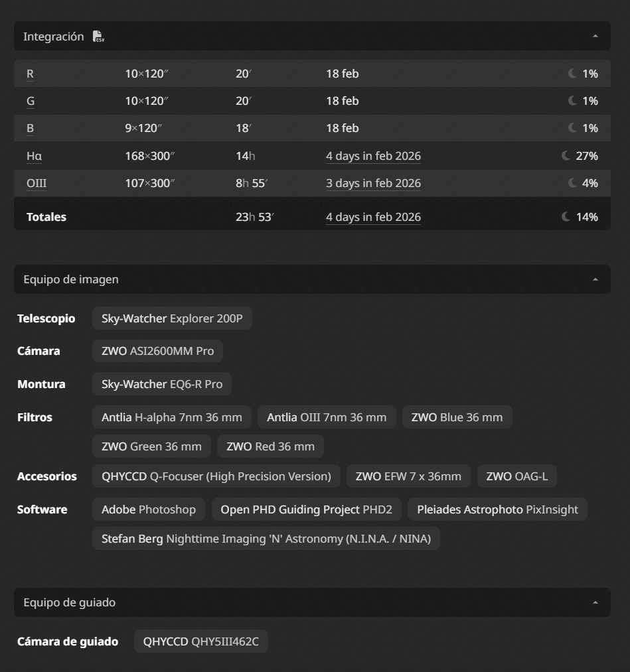
Task: Open the Antlia H-alpha 7nm filter tag
Action: pyautogui.click(x=171, y=417)
